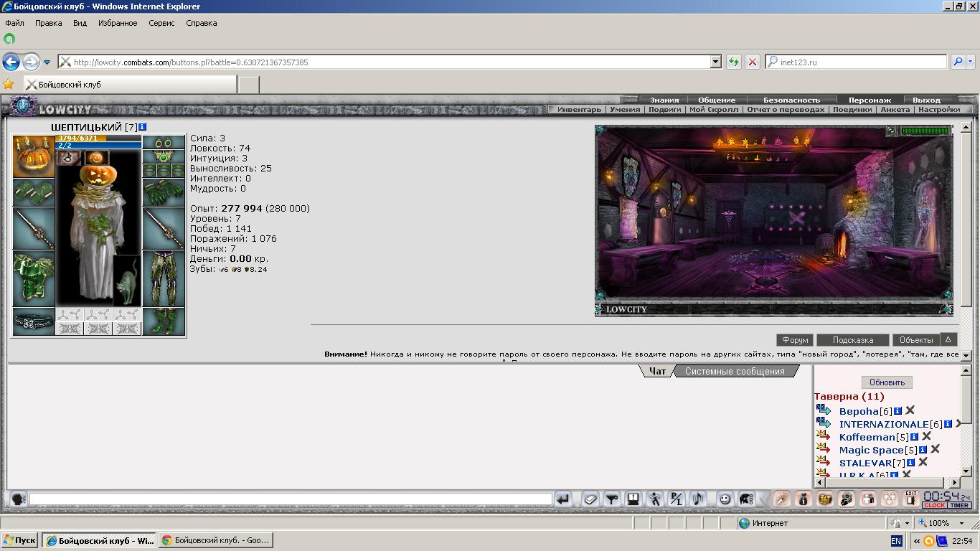The image size is (980, 551).
Task: Open the Форум button
Action: point(795,340)
